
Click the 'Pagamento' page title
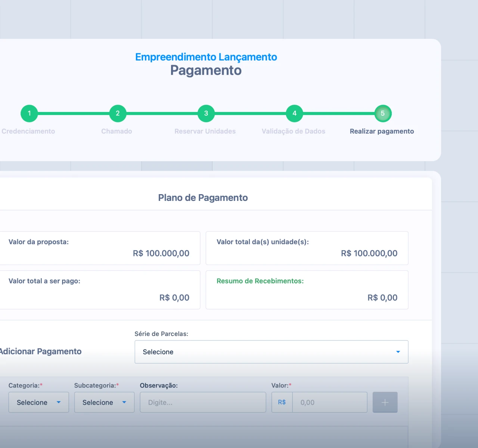pos(206,70)
